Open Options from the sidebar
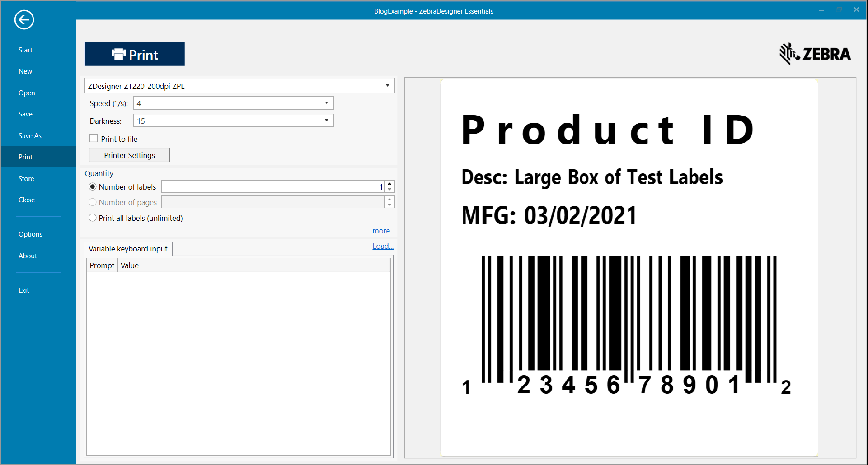The image size is (868, 465). [30, 234]
